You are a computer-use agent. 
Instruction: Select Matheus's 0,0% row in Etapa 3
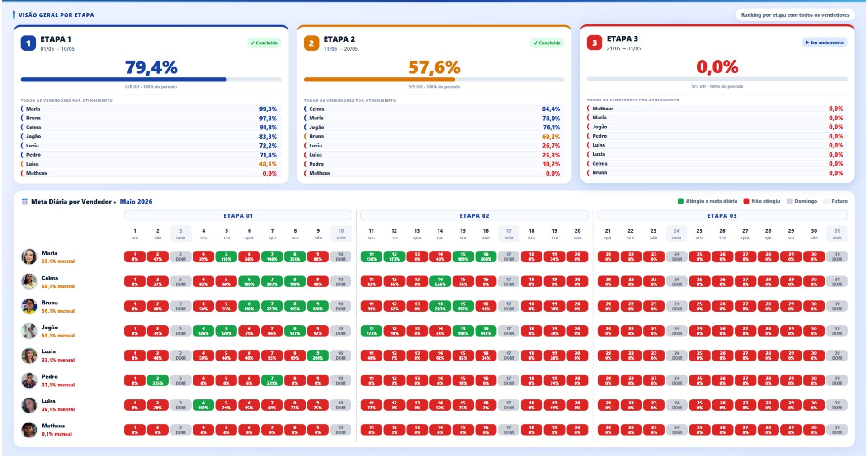717,109
